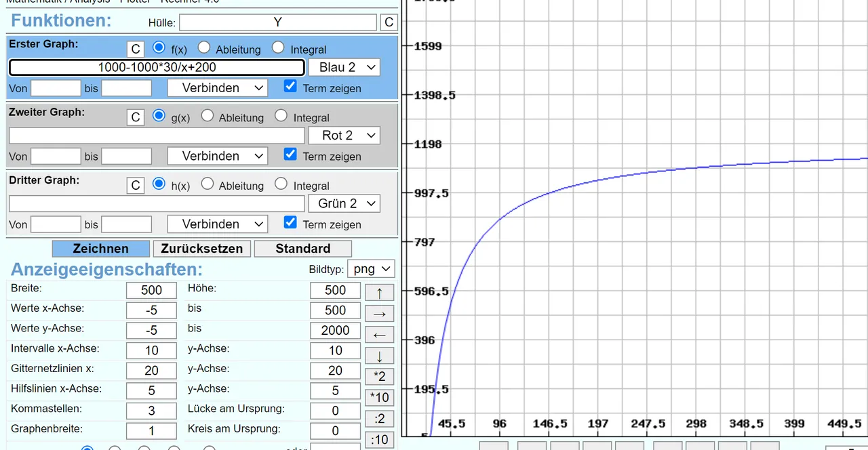Focus the Zweiter Graph function input

point(157,136)
